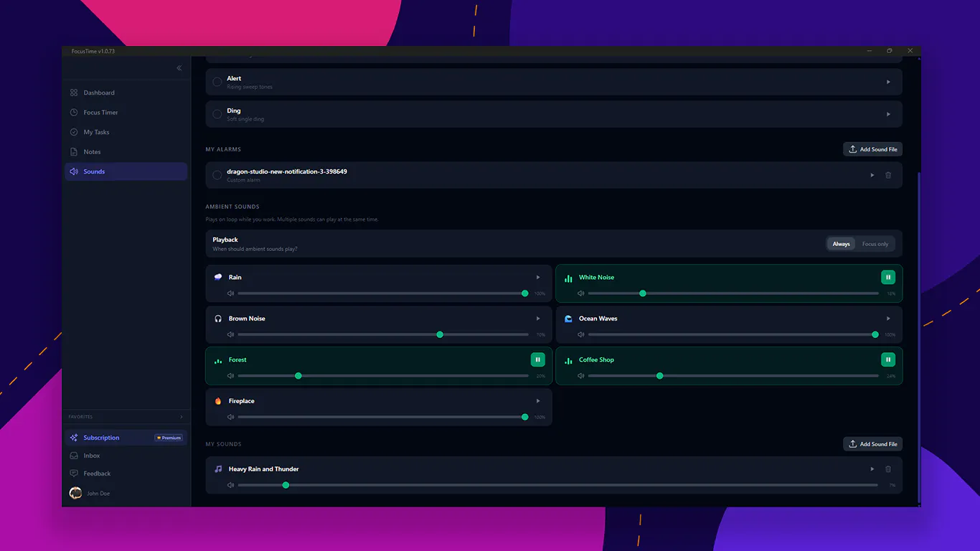
Task: Click the John Doe profile avatar
Action: click(x=75, y=493)
